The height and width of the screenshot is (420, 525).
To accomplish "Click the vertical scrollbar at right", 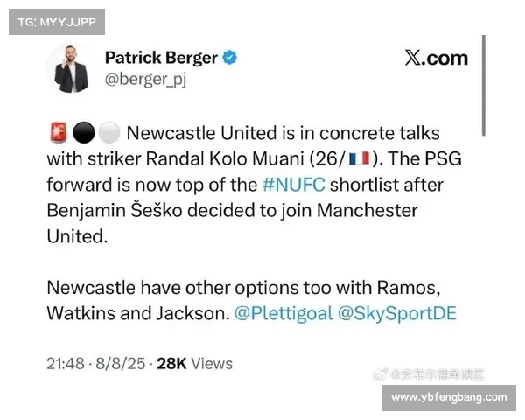I will [x=484, y=86].
